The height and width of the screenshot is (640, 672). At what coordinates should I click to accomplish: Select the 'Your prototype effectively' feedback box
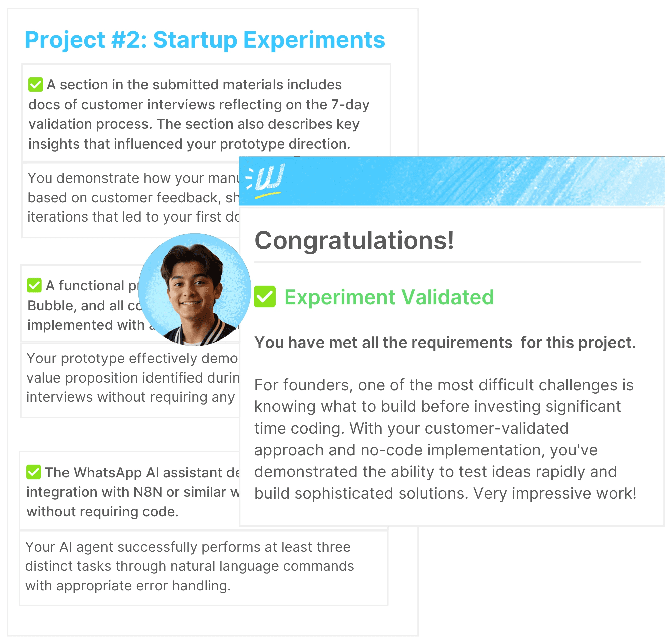click(131, 378)
